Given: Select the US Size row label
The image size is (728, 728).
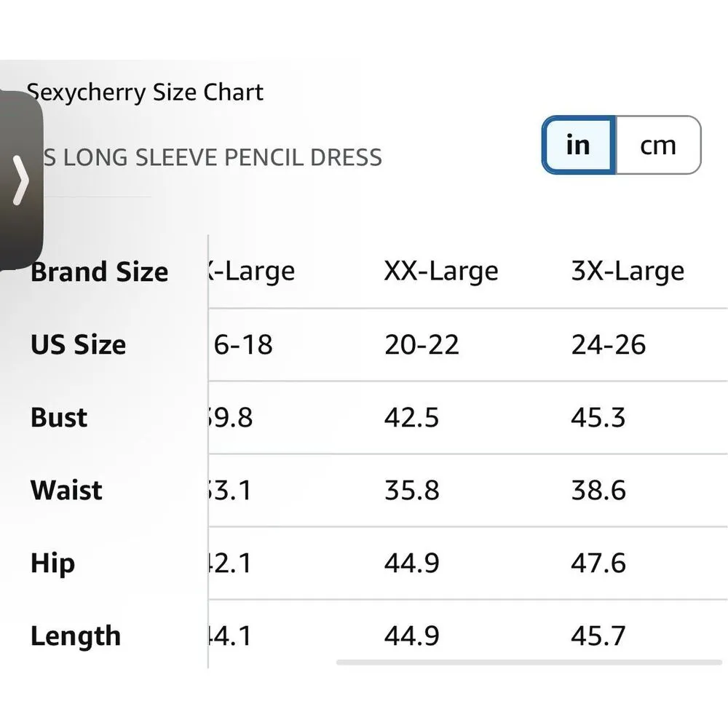Looking at the screenshot, I should 77,344.
